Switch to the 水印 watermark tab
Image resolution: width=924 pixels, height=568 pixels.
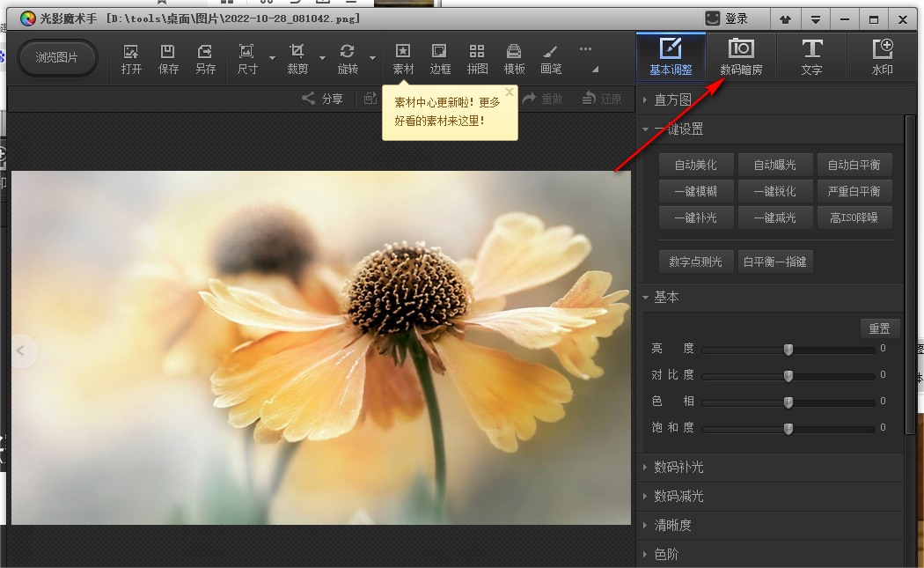click(x=882, y=57)
